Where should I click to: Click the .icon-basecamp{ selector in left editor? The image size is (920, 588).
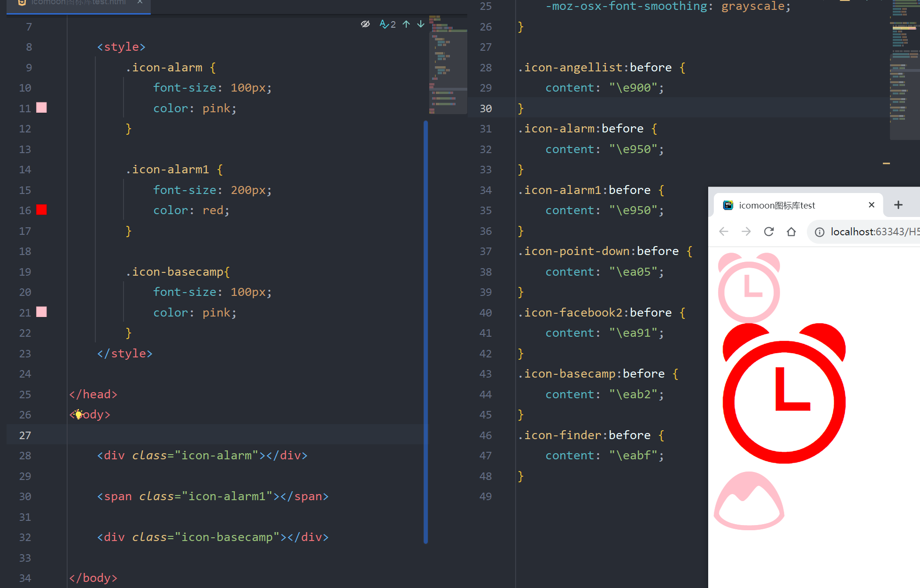pos(178,271)
